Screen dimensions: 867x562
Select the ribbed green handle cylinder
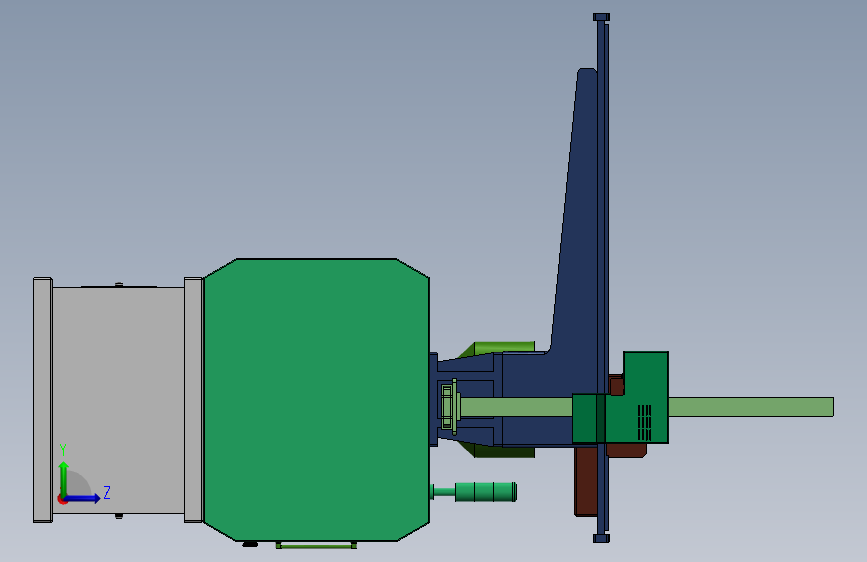click(485, 492)
